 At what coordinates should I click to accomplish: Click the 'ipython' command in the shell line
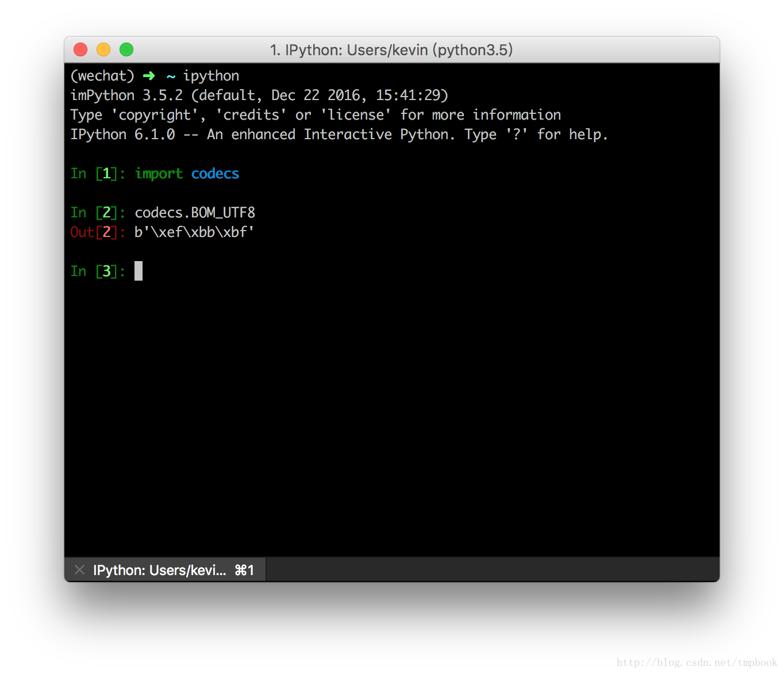tap(211, 76)
